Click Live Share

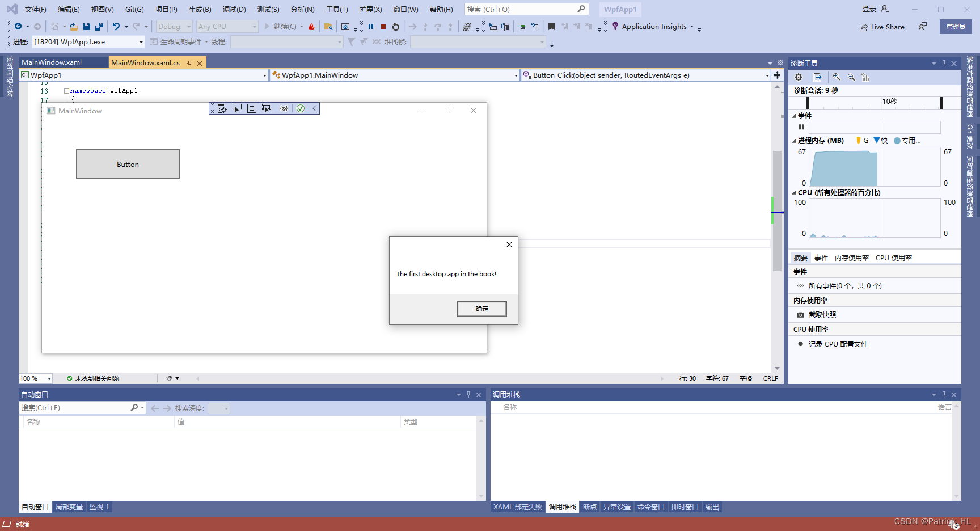(x=882, y=27)
